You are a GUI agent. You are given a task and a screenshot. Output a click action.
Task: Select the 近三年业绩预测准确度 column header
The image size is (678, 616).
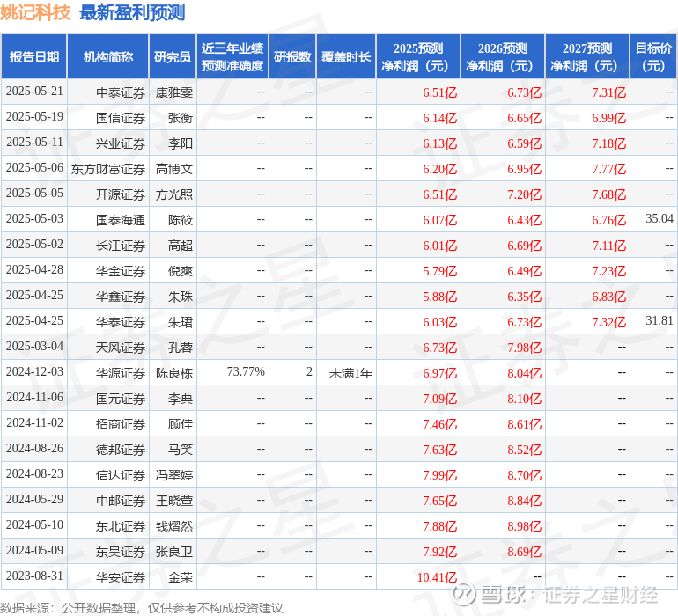(232, 56)
